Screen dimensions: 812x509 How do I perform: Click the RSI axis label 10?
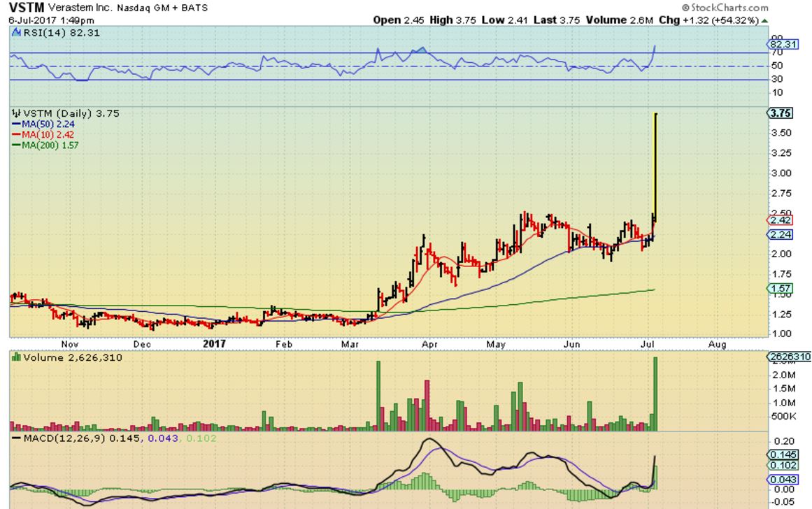tap(777, 93)
